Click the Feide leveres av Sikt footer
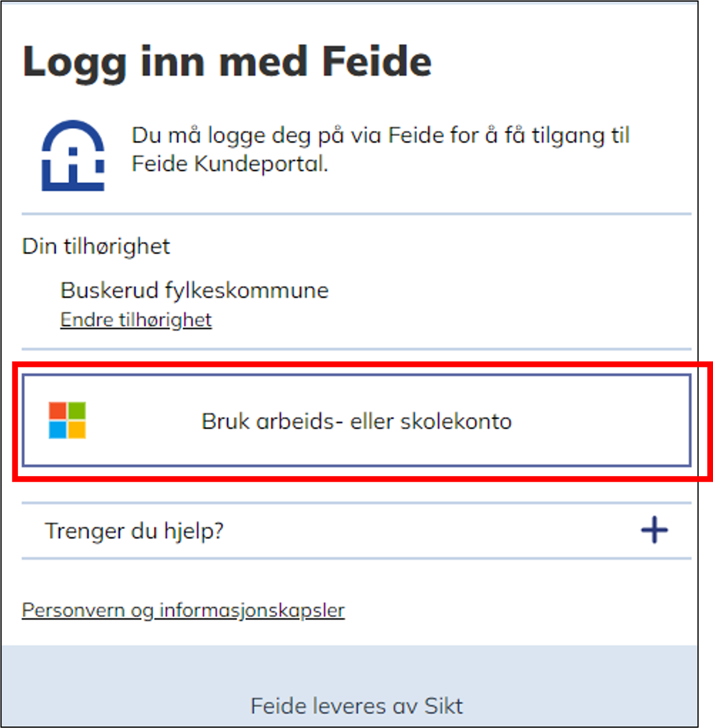 pyautogui.click(x=357, y=705)
